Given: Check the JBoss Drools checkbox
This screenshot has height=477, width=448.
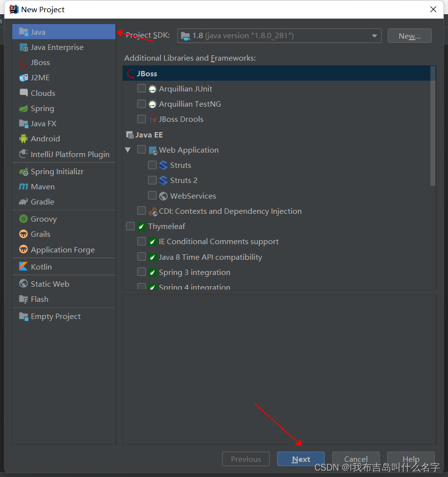Looking at the screenshot, I should (x=141, y=119).
